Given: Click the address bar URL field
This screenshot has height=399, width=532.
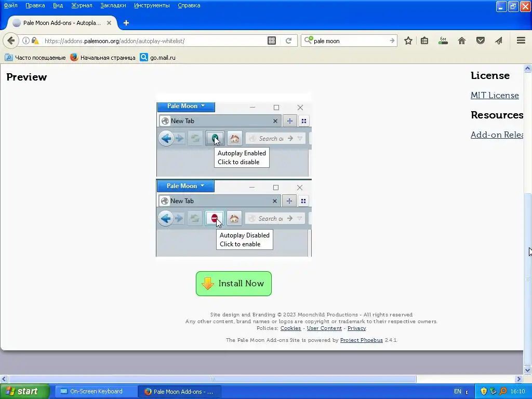Looking at the screenshot, I should (x=153, y=41).
